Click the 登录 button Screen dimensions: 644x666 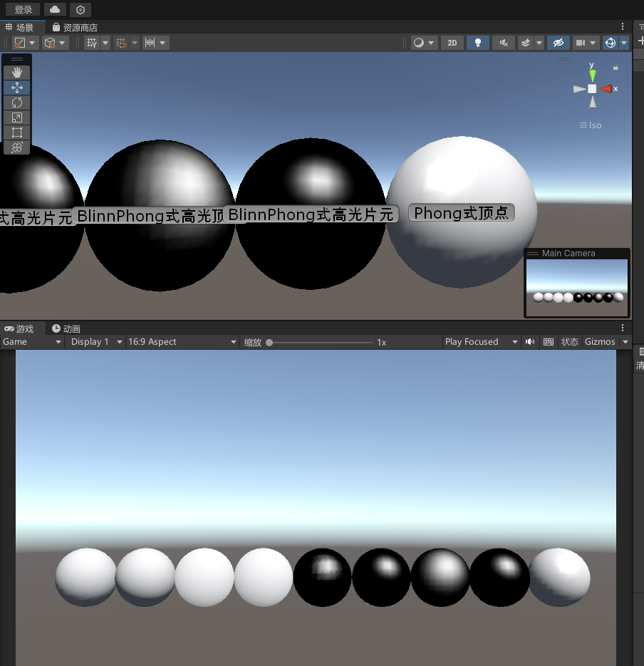24,10
